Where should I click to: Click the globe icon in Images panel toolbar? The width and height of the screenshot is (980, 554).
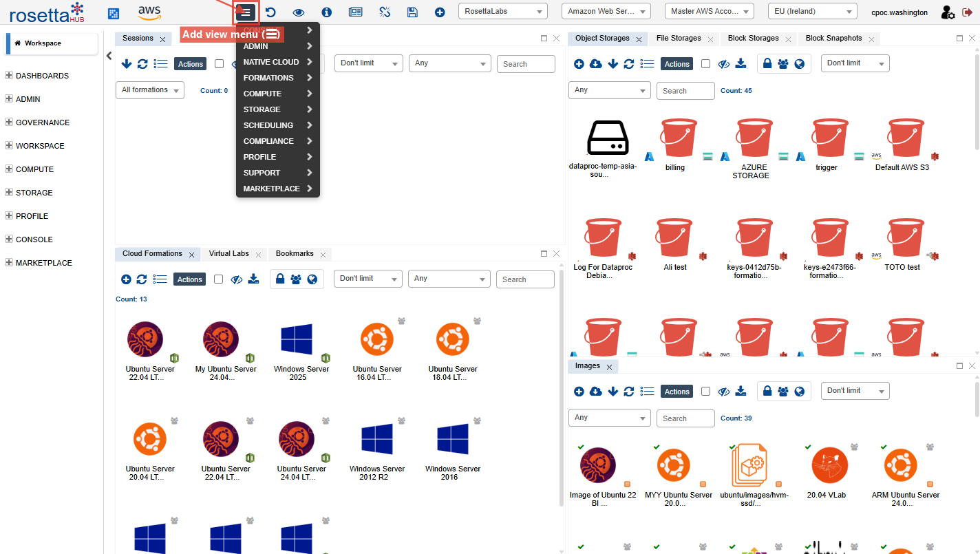coord(800,391)
